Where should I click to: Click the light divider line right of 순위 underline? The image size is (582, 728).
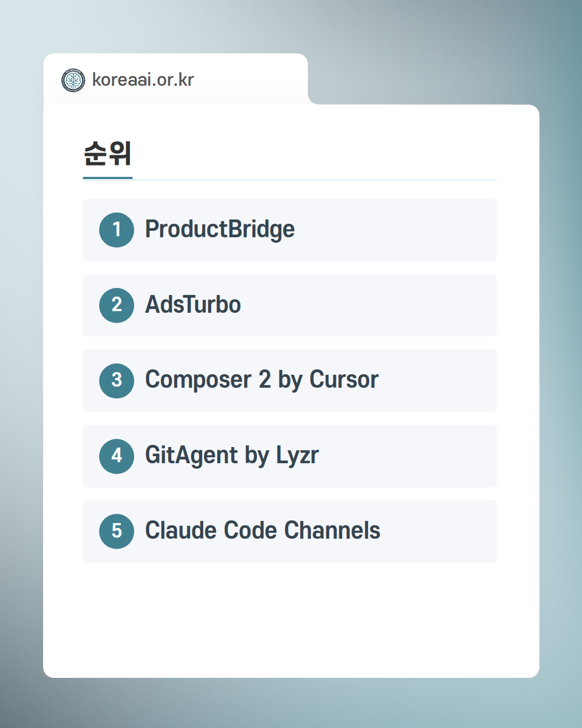pyautogui.click(x=323, y=180)
